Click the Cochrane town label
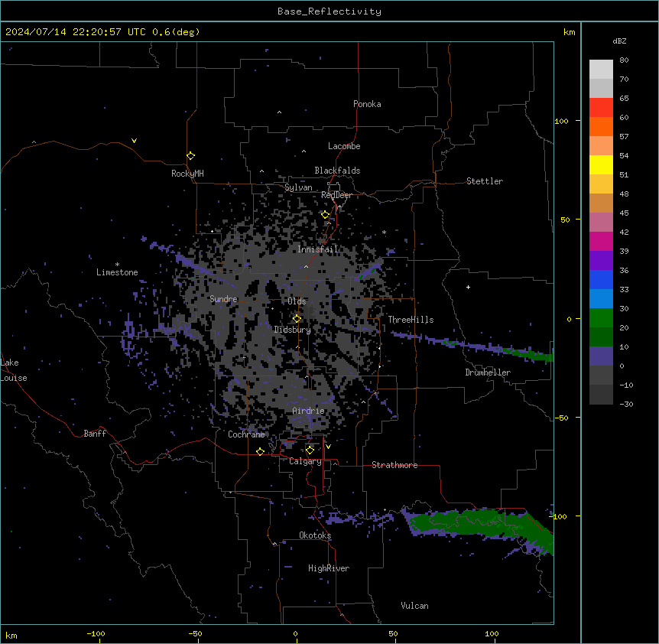659x644 pixels. pos(246,434)
